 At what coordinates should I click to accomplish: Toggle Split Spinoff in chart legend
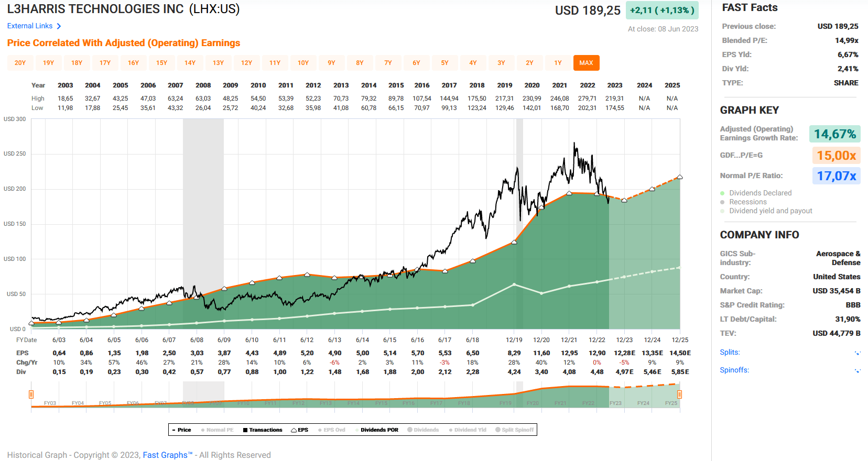[515, 430]
